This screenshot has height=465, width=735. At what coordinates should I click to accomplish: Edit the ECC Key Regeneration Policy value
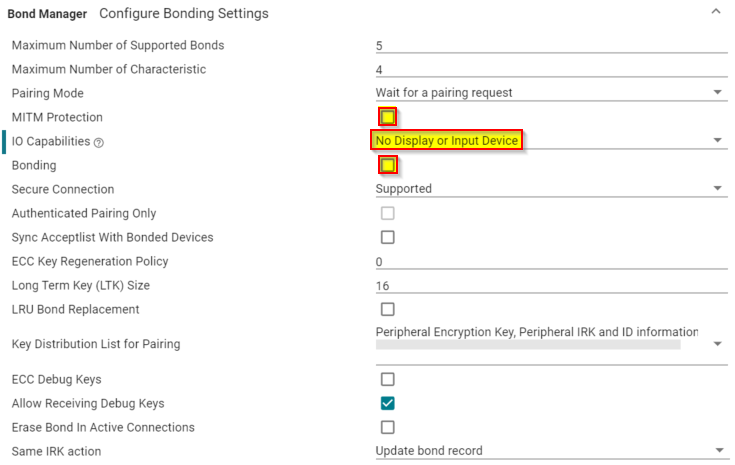coord(550,261)
